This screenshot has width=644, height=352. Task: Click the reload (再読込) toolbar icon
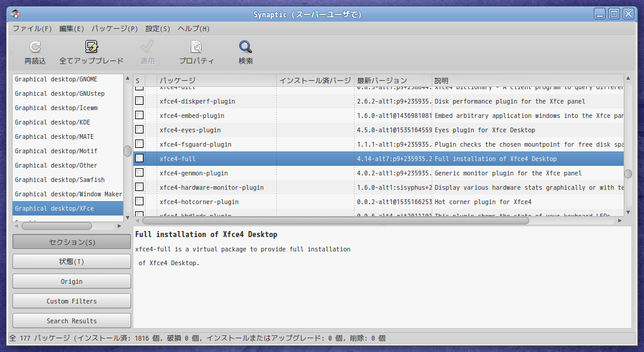[35, 47]
